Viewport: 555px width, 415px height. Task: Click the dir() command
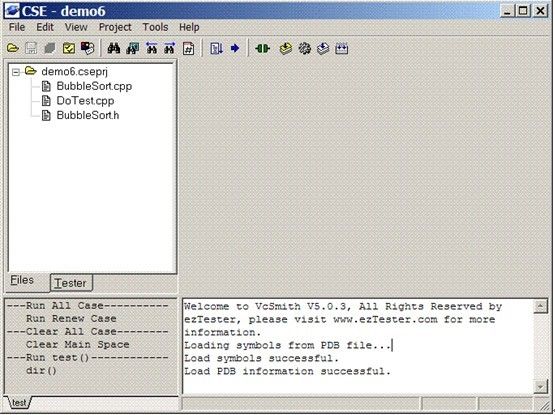pos(41,371)
